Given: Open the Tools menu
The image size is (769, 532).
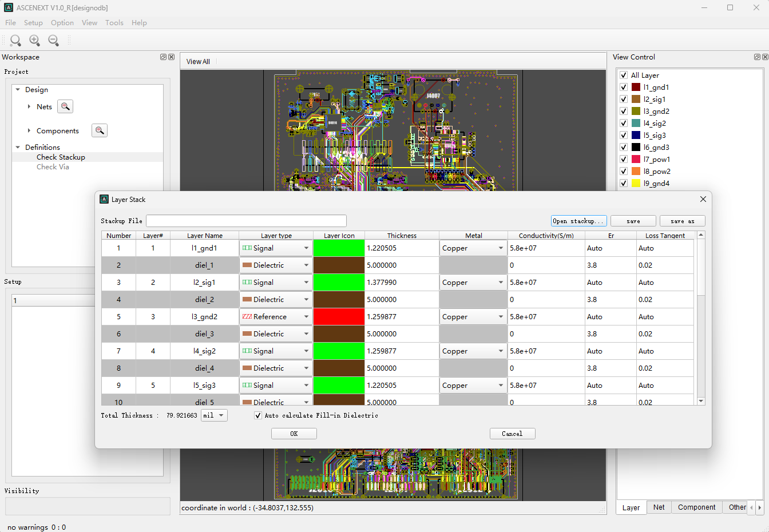Looking at the screenshot, I should point(114,23).
